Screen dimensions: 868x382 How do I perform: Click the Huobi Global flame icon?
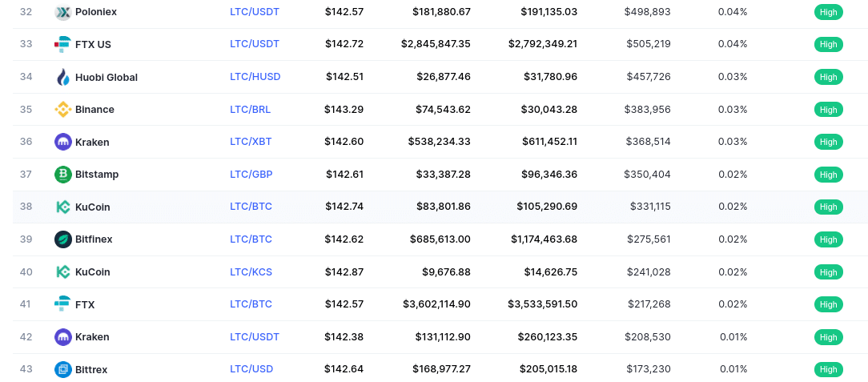(63, 77)
